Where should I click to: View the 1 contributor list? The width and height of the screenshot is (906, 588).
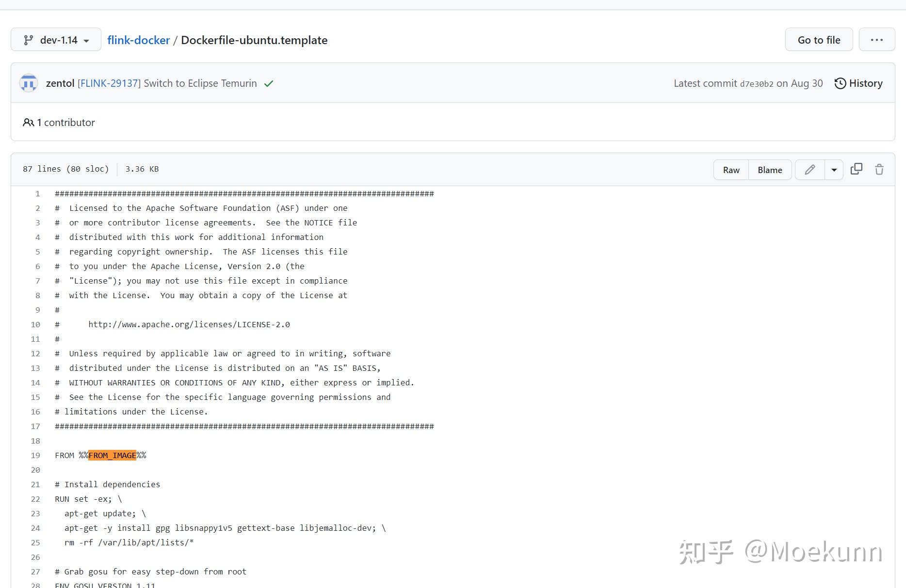[65, 122]
